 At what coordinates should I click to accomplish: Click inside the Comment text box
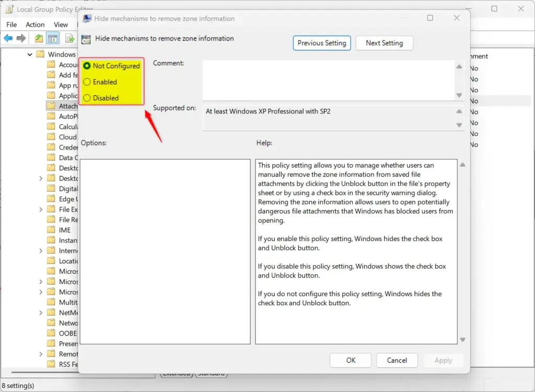point(329,80)
